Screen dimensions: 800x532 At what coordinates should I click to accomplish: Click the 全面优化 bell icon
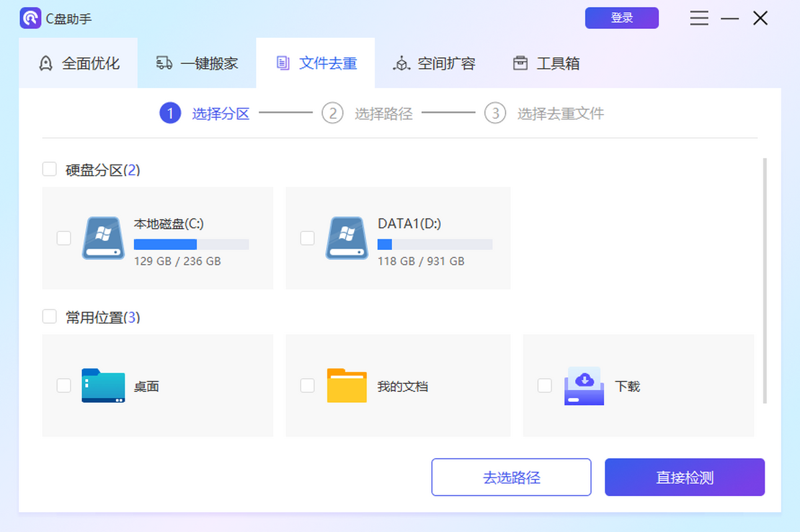[x=45, y=63]
